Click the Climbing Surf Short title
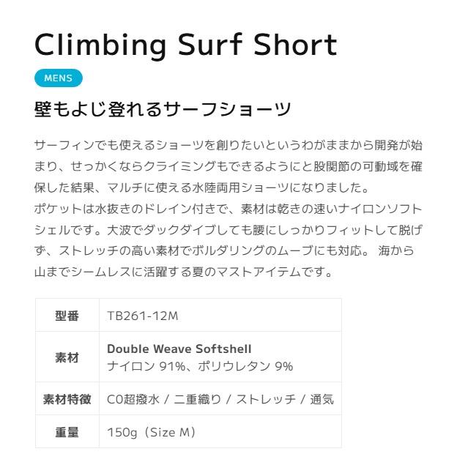This screenshot has width=476, height=476. (185, 45)
